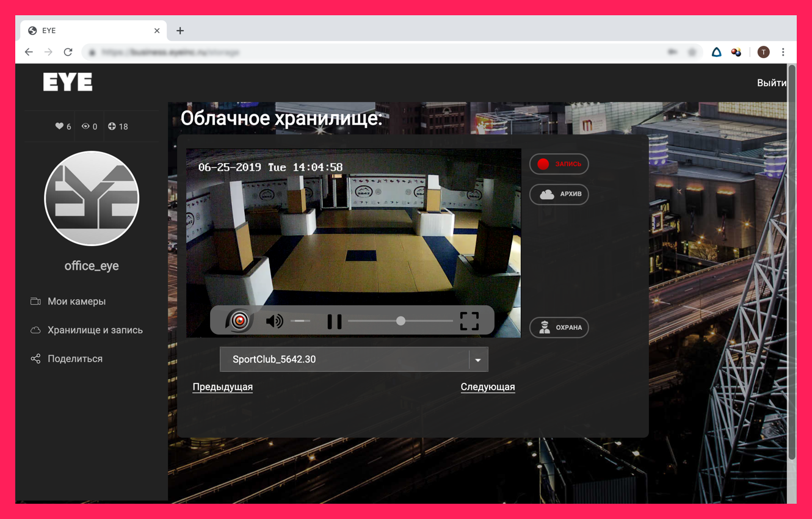
Task: Open Хранилище и запись in the sidebar
Action: coord(87,330)
